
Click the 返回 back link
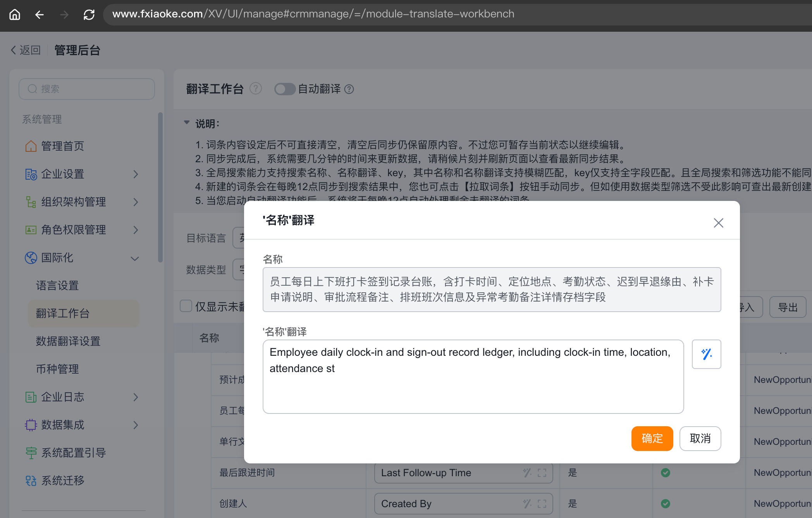(26, 50)
